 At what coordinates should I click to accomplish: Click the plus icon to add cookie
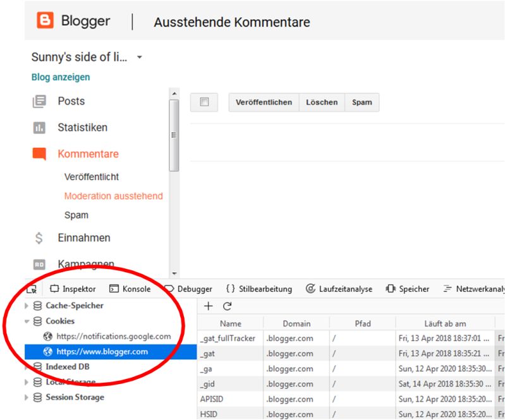pyautogui.click(x=209, y=306)
